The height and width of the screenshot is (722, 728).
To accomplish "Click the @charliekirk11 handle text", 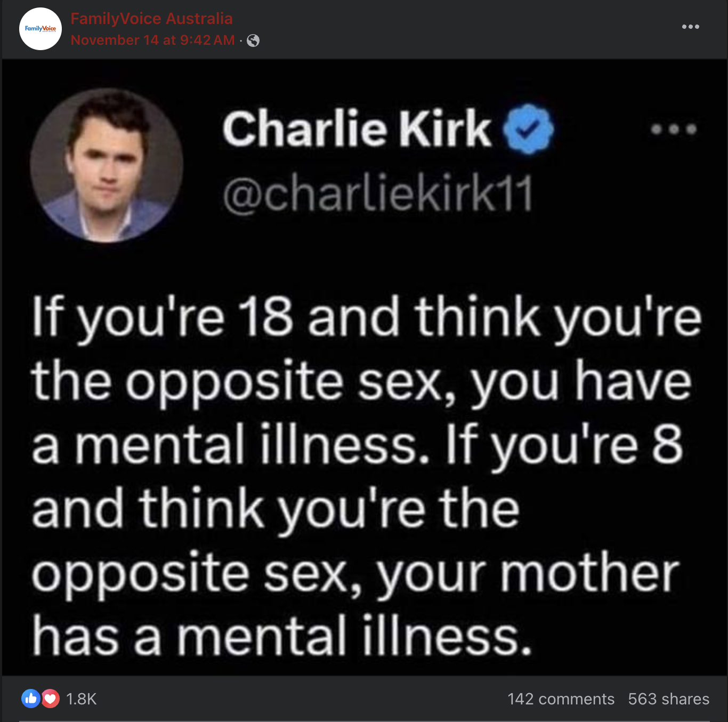I will (377, 194).
